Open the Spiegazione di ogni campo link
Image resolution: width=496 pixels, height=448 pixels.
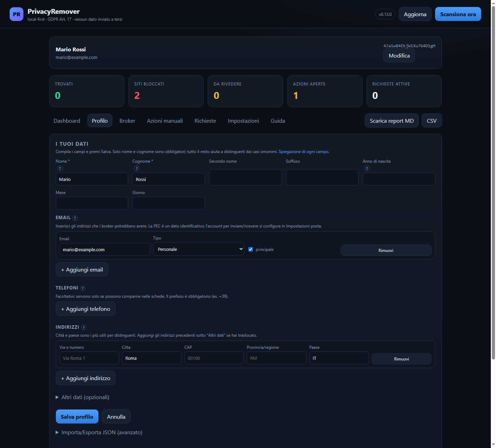click(x=304, y=152)
